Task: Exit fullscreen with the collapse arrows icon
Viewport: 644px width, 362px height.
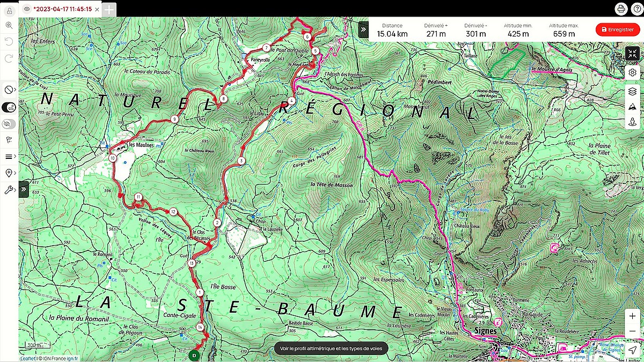Action: point(632,54)
